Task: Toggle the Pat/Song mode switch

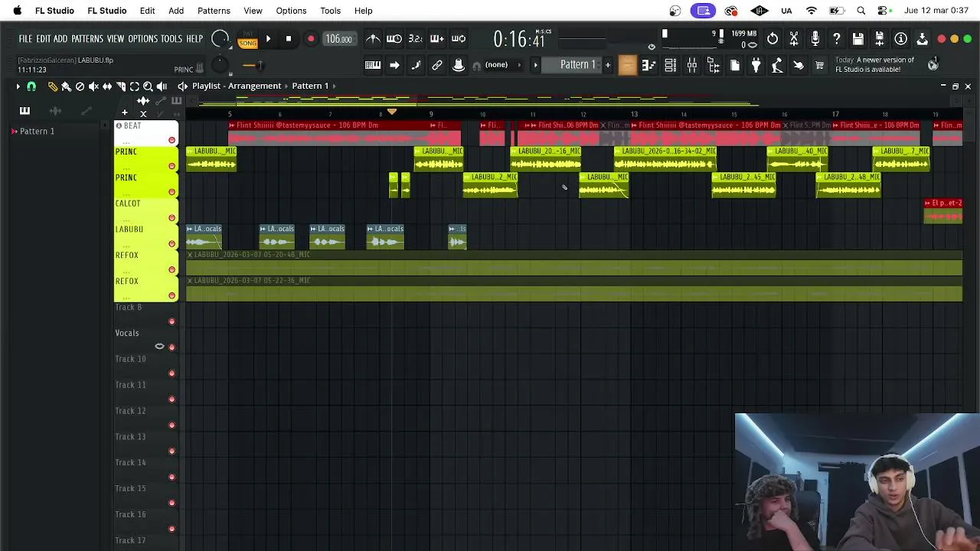Action: tap(247, 40)
